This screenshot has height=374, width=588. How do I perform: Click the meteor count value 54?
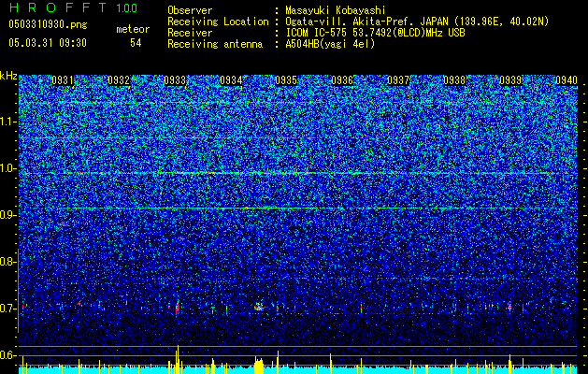[136, 43]
